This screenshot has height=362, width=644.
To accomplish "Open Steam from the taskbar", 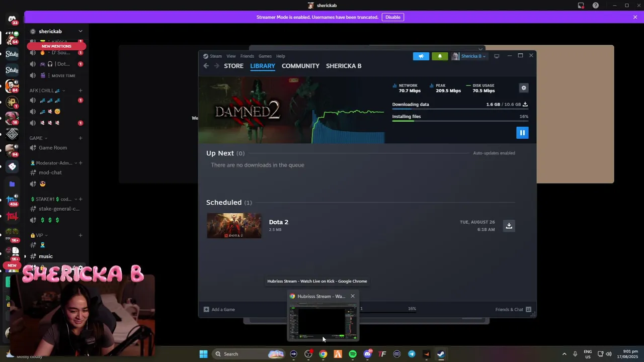I will point(441,354).
